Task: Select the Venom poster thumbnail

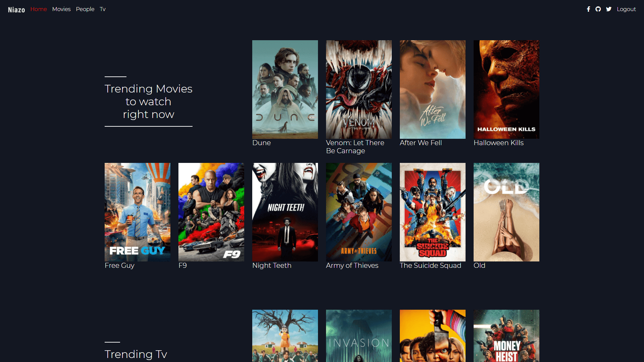Action: (359, 89)
